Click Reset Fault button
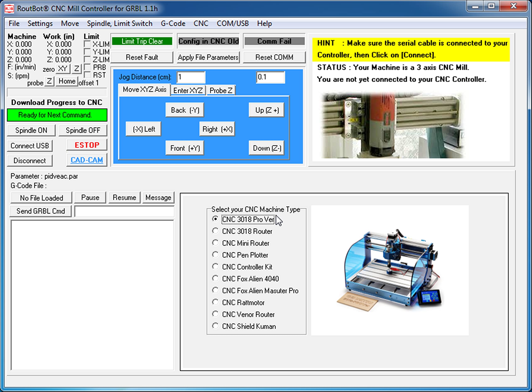The width and height of the screenshot is (532, 392). tap(142, 57)
